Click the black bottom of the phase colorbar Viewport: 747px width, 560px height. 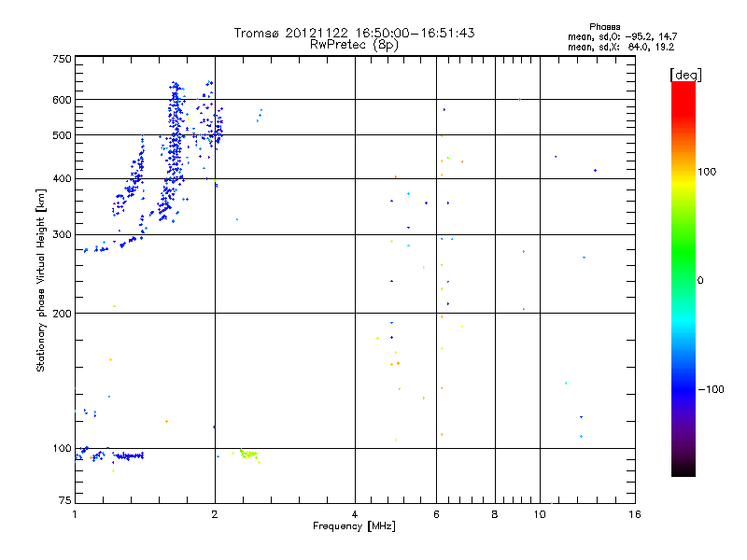tap(684, 469)
